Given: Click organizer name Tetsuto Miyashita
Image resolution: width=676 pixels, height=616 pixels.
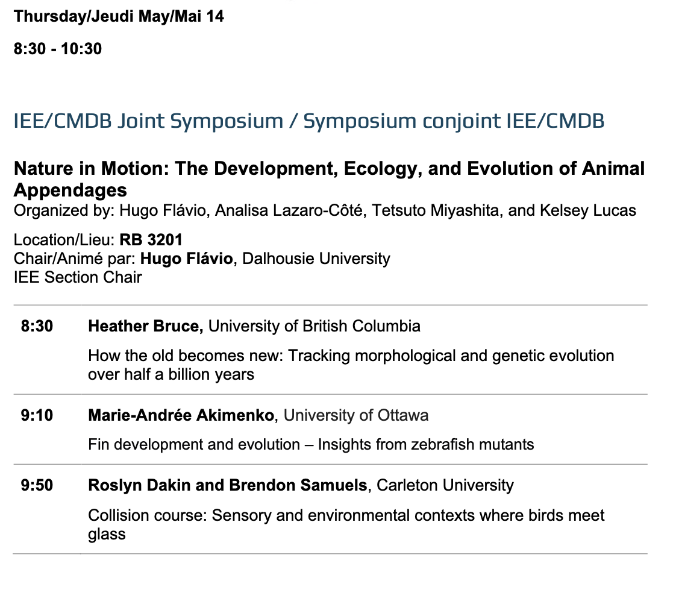Looking at the screenshot, I should (x=436, y=210).
